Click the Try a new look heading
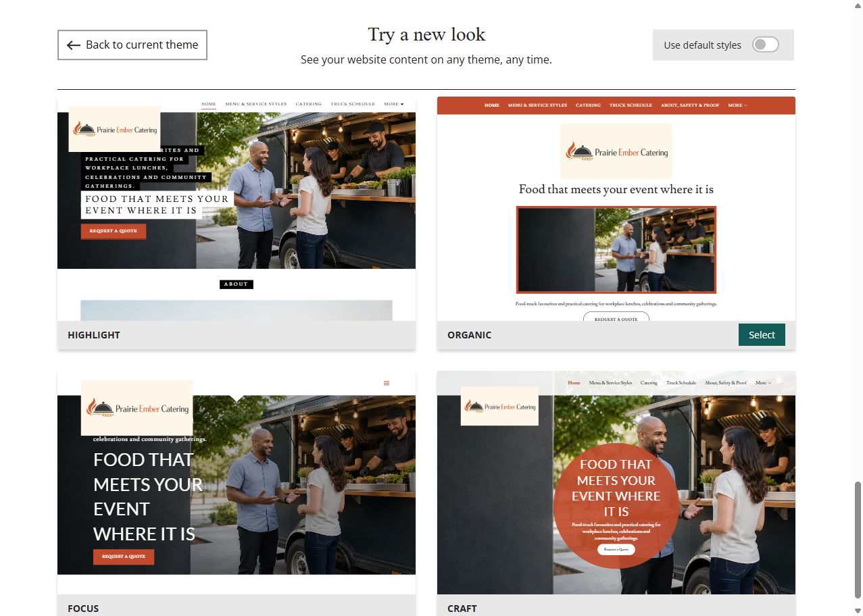This screenshot has height=616, width=863. click(426, 34)
